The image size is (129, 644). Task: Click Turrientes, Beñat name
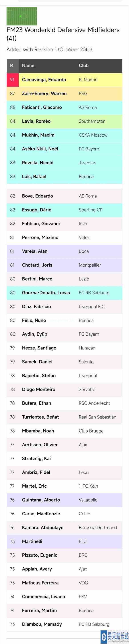[x=40, y=417]
